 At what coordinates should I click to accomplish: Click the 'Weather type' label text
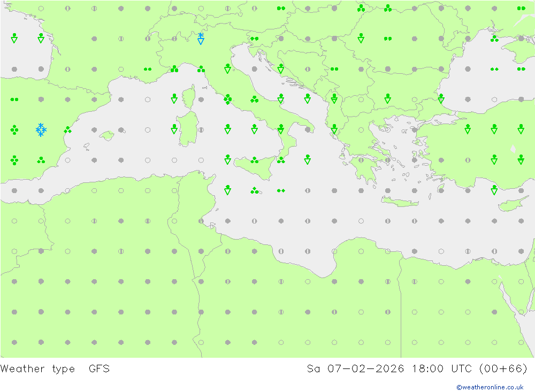37,369
